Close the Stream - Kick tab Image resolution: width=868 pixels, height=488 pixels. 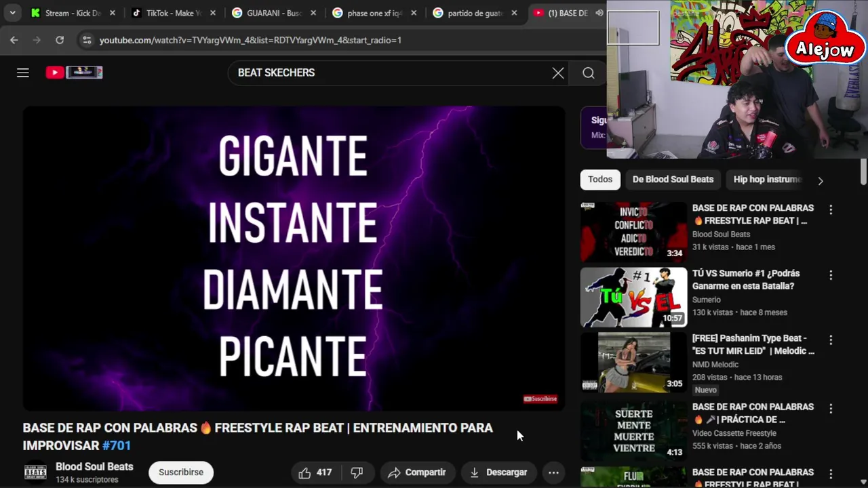[x=113, y=13]
